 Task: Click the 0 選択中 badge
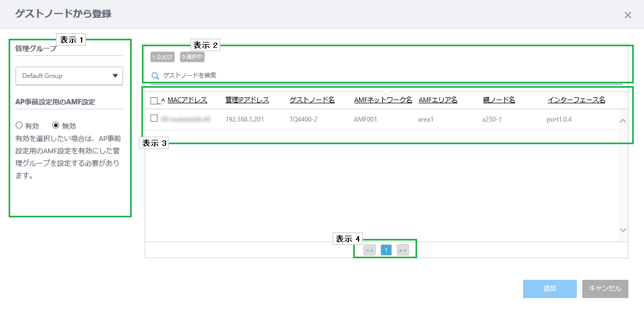click(x=192, y=57)
